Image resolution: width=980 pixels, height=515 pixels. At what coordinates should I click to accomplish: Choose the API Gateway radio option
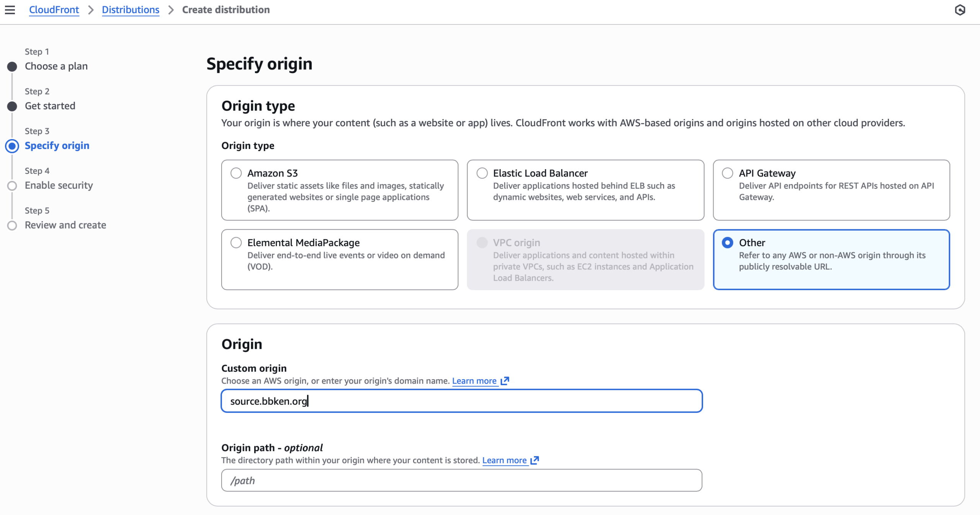[x=727, y=173]
